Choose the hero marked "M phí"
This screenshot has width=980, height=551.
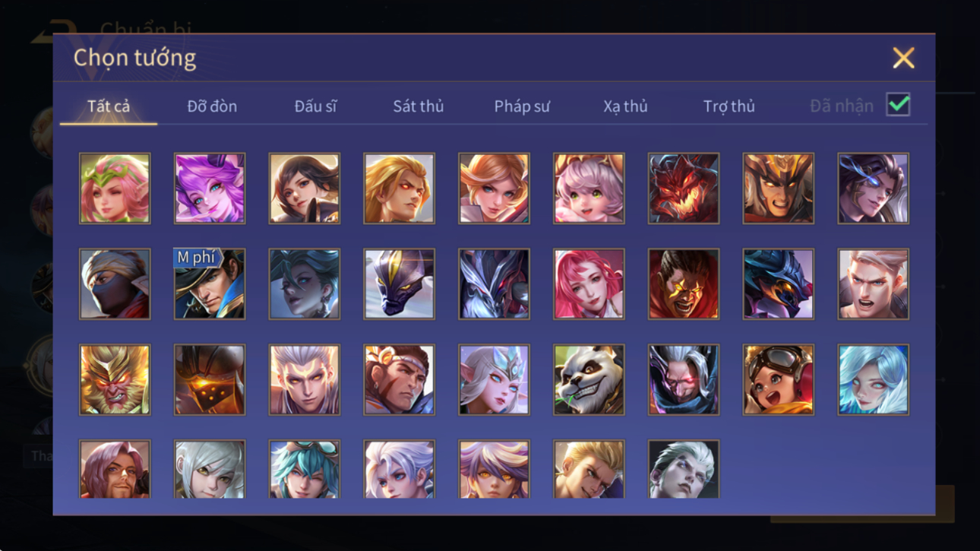click(210, 283)
